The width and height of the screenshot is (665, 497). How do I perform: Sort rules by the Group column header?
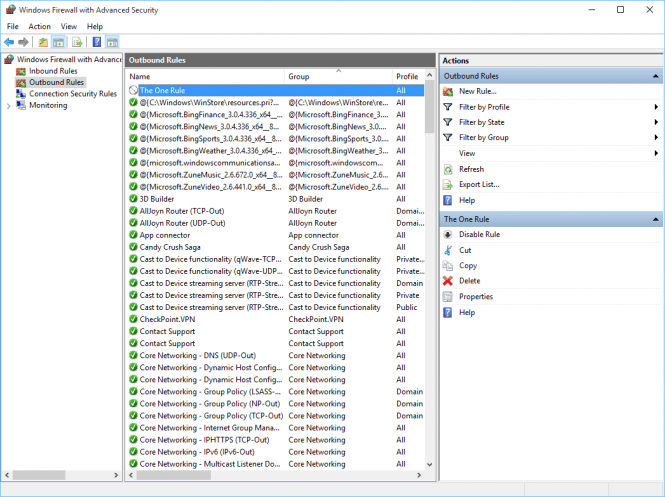point(298,76)
